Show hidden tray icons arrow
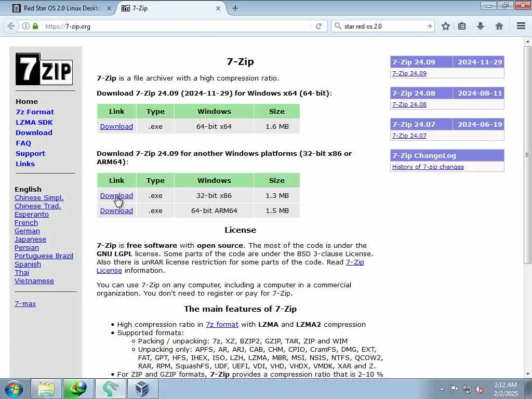The image size is (532, 399). (x=442, y=389)
